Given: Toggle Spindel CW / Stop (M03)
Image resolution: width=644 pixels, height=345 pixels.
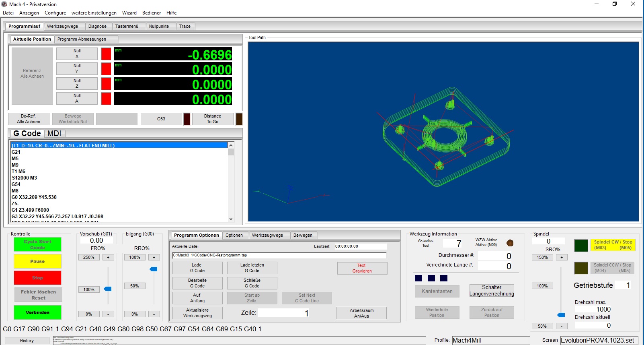Looking at the screenshot, I should [x=613, y=245].
